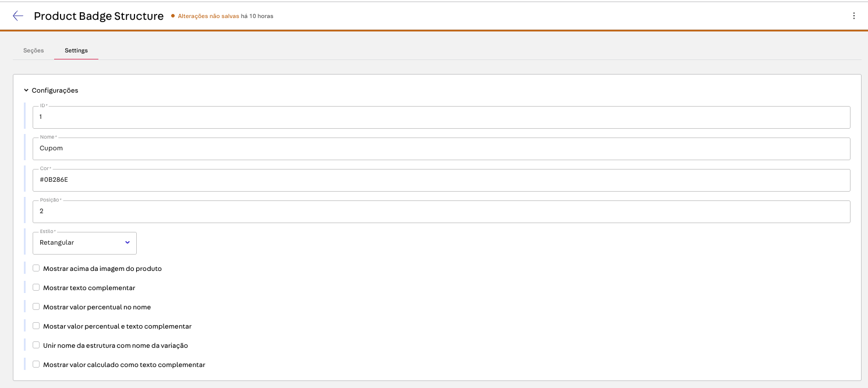Image resolution: width=868 pixels, height=388 pixels.
Task: Click the back arrow icon
Action: (18, 16)
